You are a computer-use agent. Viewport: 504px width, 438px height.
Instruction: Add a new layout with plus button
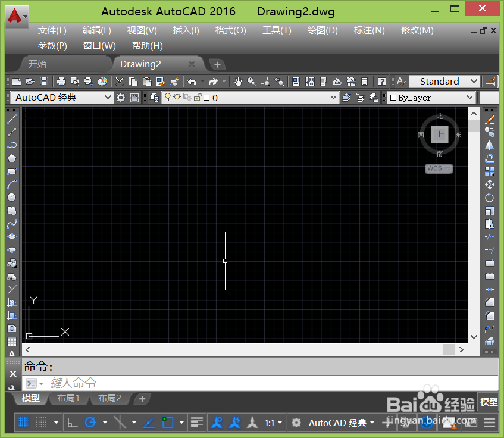(x=142, y=399)
